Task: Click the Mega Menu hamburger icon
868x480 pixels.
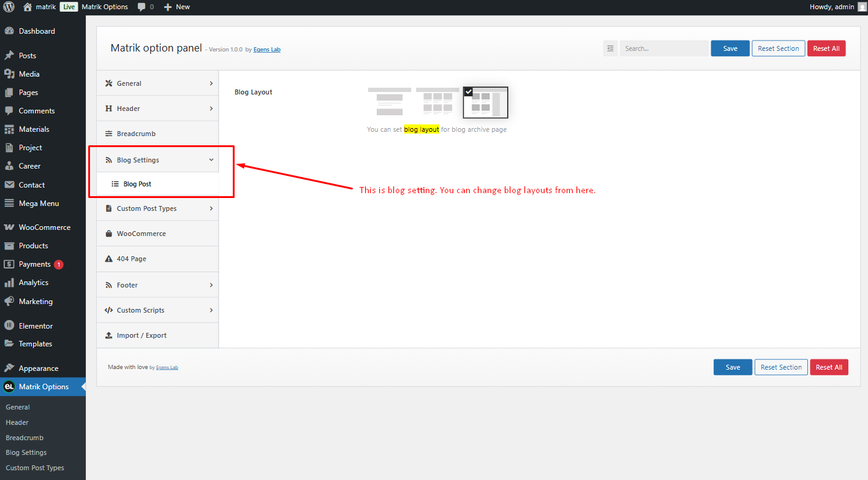Action: [9, 204]
